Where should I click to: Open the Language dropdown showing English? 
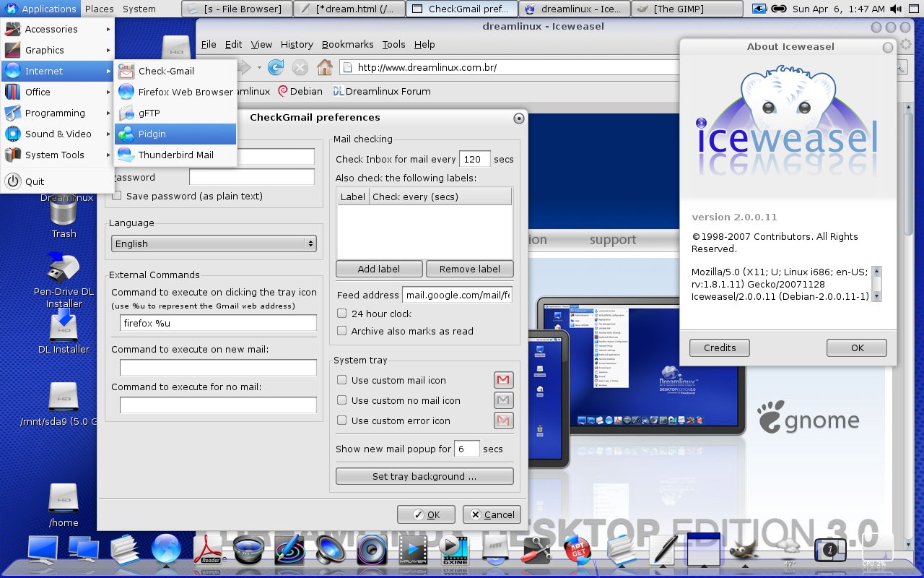[214, 243]
